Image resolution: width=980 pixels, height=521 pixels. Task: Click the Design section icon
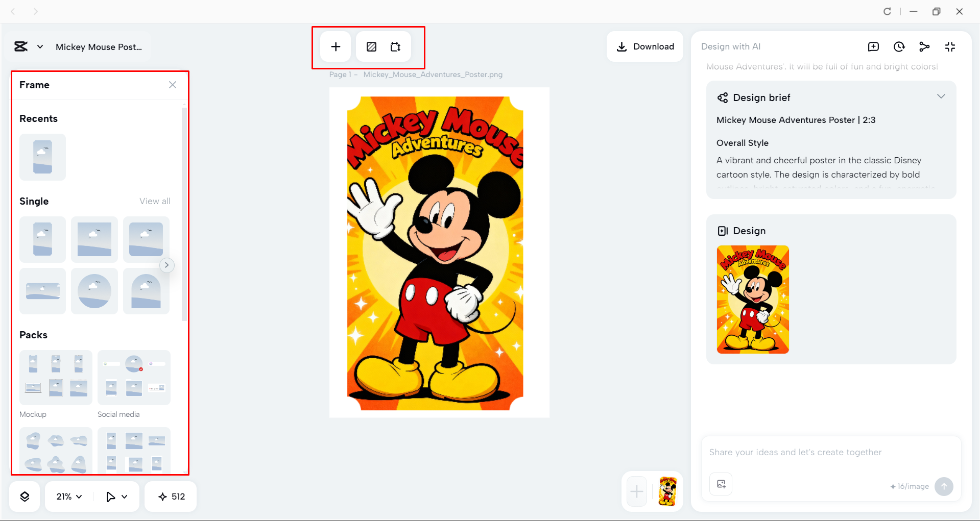coord(723,231)
